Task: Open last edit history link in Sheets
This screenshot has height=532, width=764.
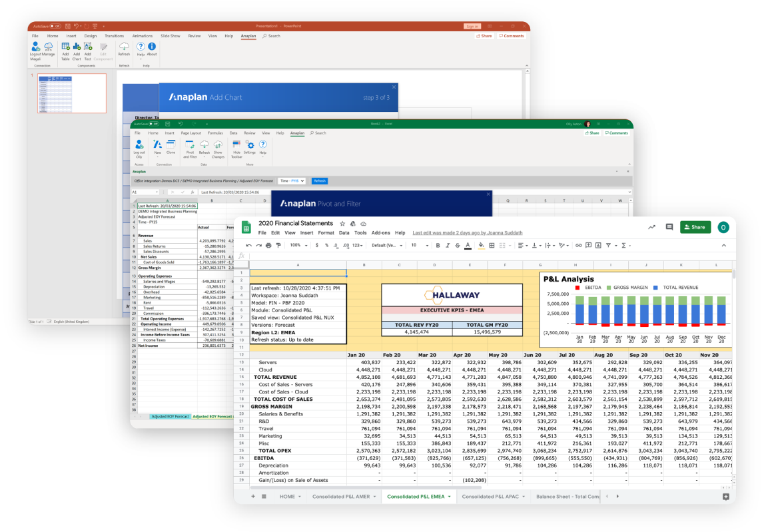Action: tap(468, 233)
